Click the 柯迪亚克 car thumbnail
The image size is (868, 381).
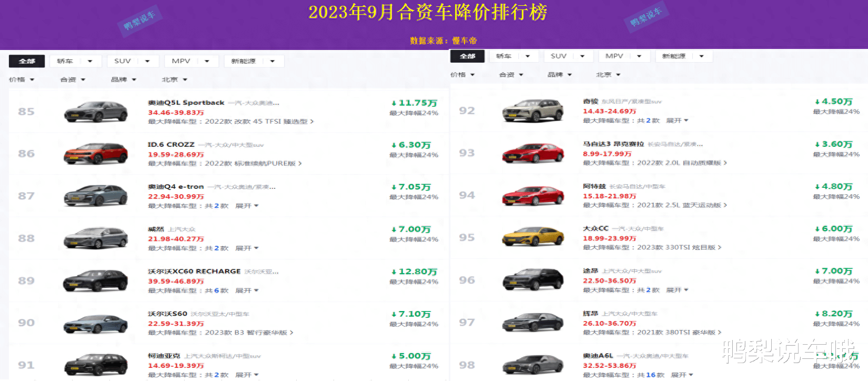click(x=96, y=365)
